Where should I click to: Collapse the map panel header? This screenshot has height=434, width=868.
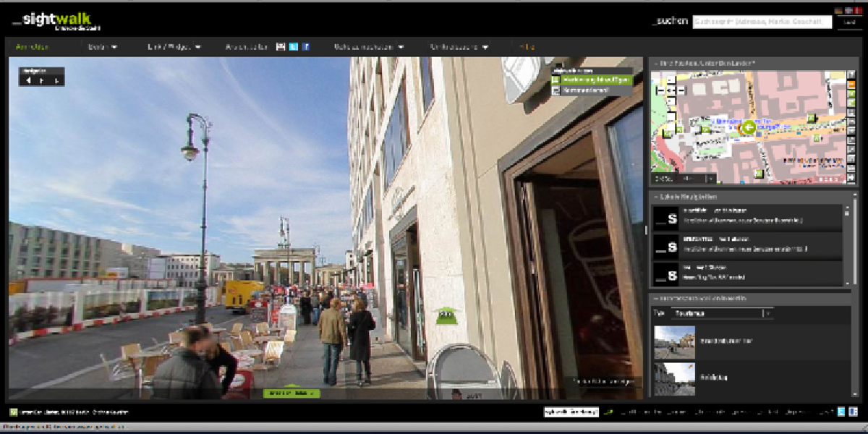click(x=655, y=64)
